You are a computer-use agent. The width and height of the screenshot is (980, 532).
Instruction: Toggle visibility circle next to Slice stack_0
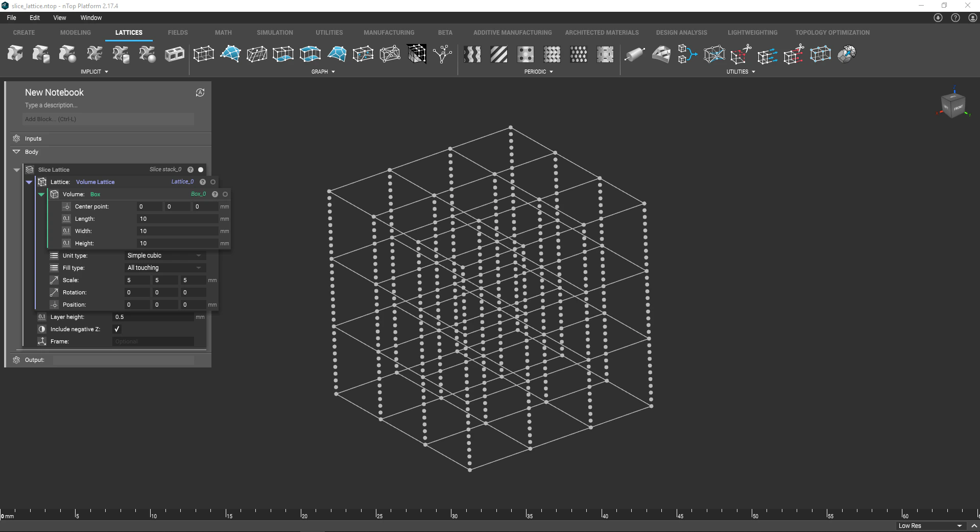[200, 169]
